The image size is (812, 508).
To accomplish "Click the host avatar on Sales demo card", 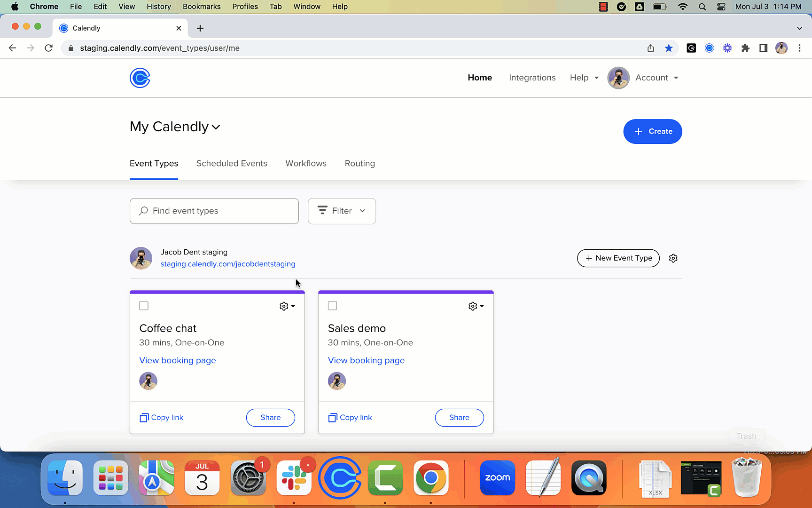I will click(337, 381).
